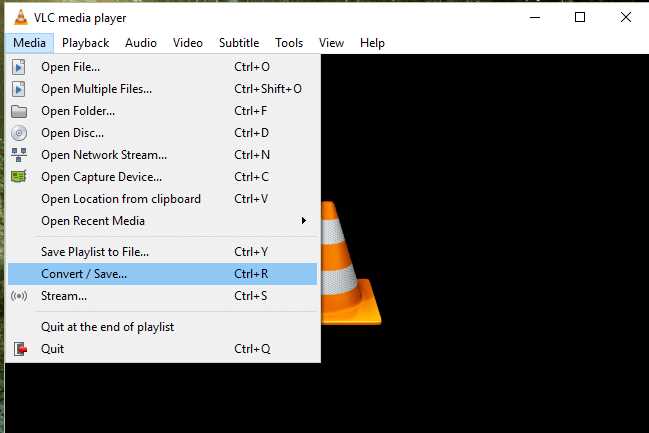Choose Open Multiple Files... entry

[163, 89]
